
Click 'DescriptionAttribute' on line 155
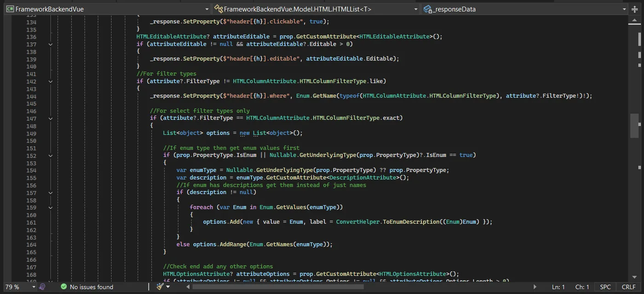pyautogui.click(x=363, y=177)
